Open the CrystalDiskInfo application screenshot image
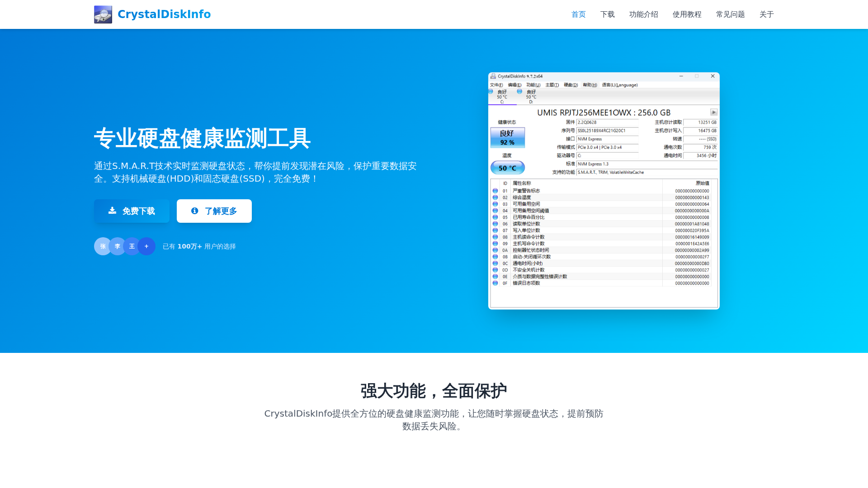868x488 pixels. point(604,191)
